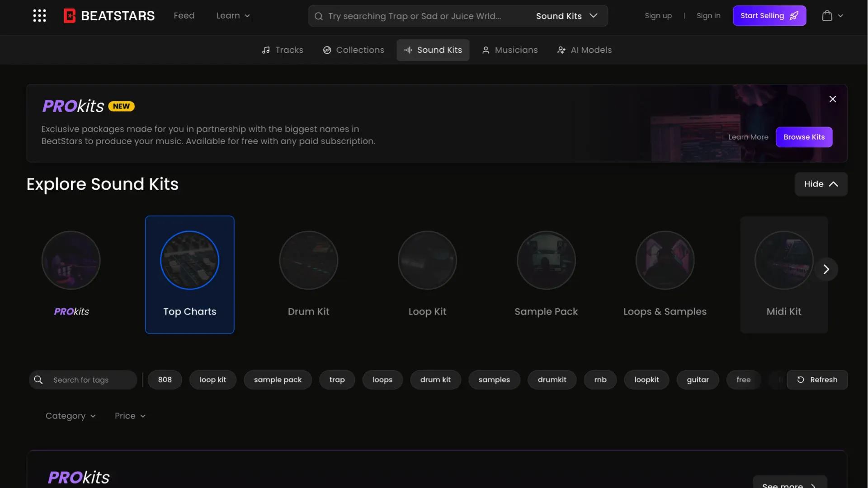Toggle the drum kit tag filter
The width and height of the screenshot is (868, 488).
(436, 380)
